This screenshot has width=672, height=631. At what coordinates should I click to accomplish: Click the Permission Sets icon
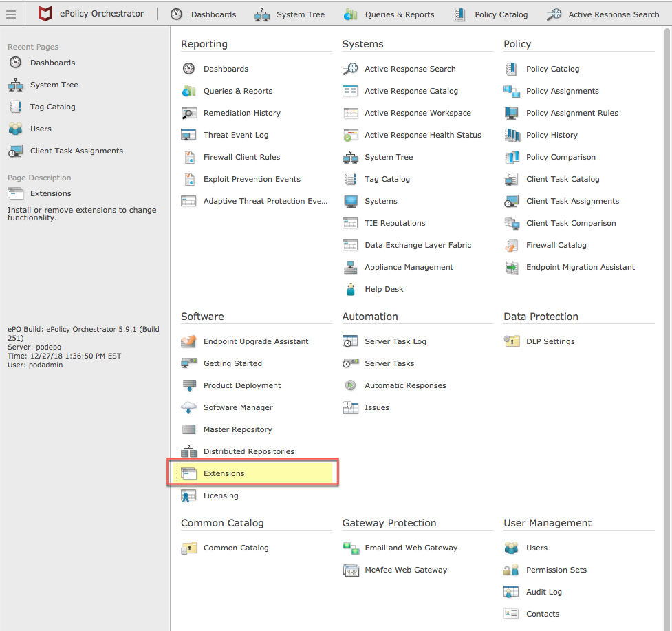(512, 570)
